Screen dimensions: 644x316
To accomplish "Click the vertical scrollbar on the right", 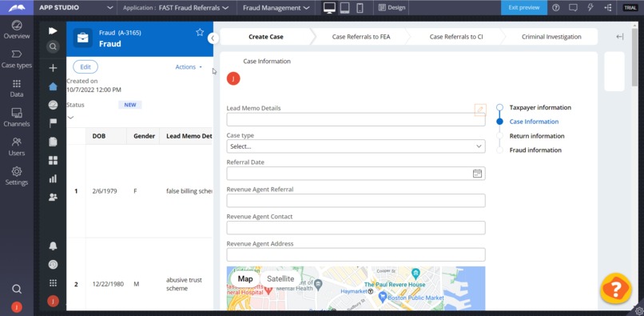I will [634, 57].
